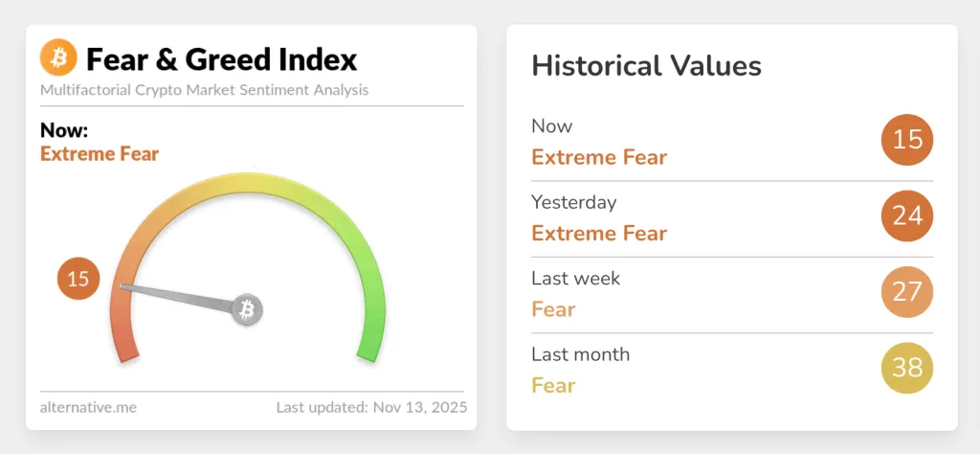
Task: Select the Extreme Fear label under Now gauge
Action: [x=100, y=154]
